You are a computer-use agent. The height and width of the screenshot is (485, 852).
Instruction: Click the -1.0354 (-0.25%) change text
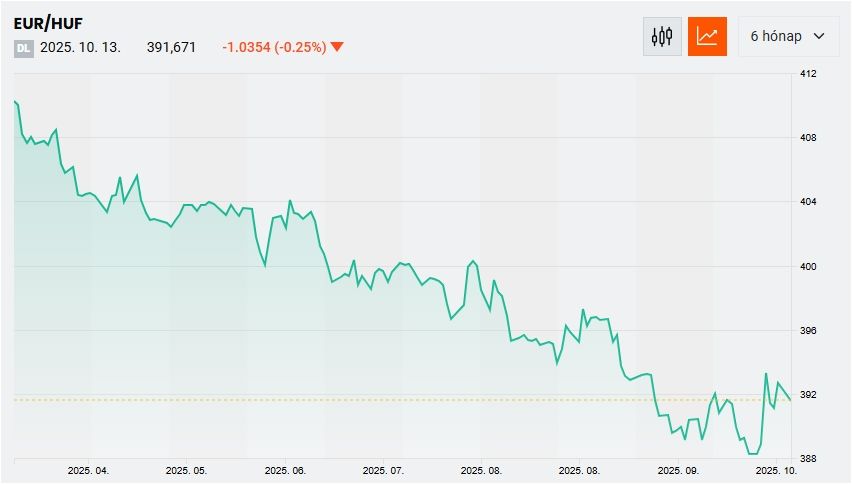[274, 47]
